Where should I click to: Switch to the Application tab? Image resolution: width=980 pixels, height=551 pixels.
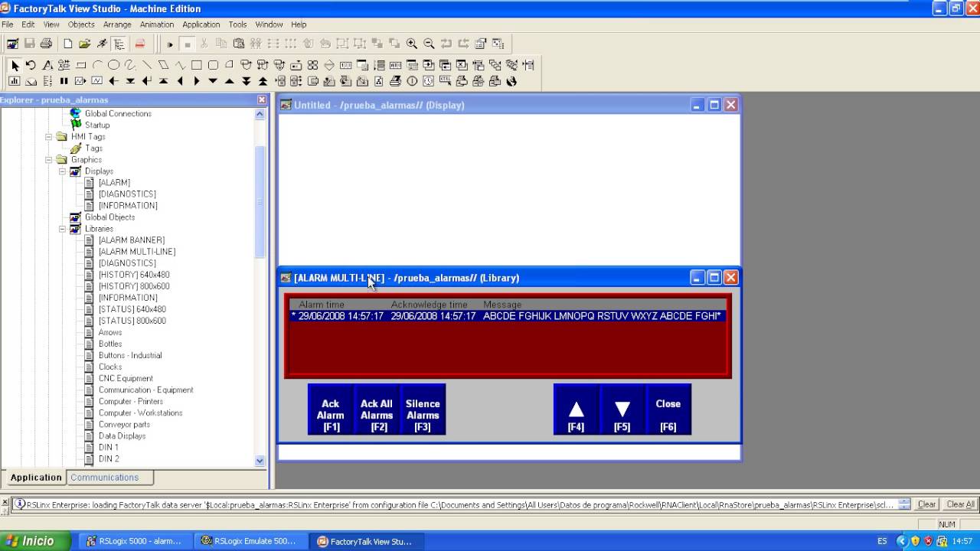36,478
